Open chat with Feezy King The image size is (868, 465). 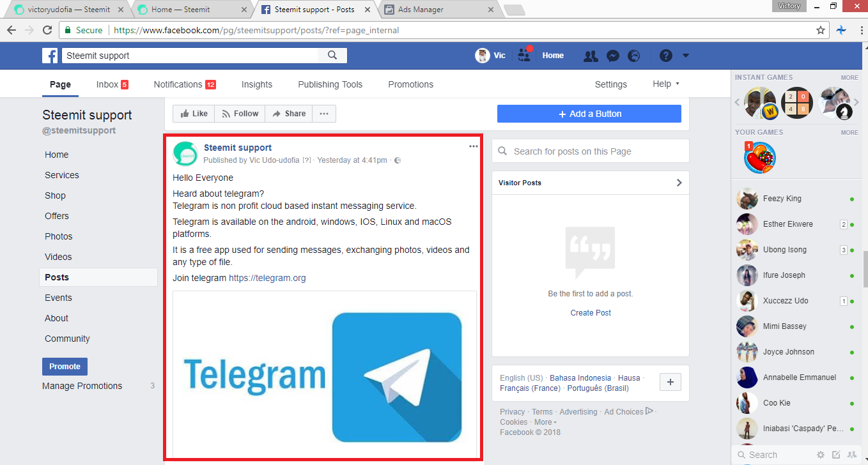click(795, 199)
